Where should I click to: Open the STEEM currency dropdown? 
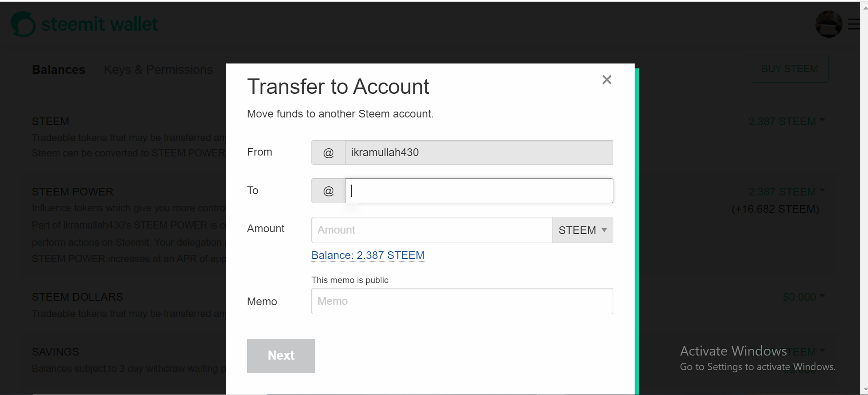[582, 230]
